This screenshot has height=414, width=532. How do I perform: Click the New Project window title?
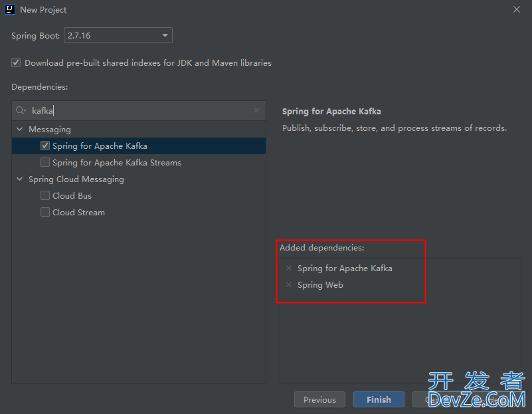(43, 10)
